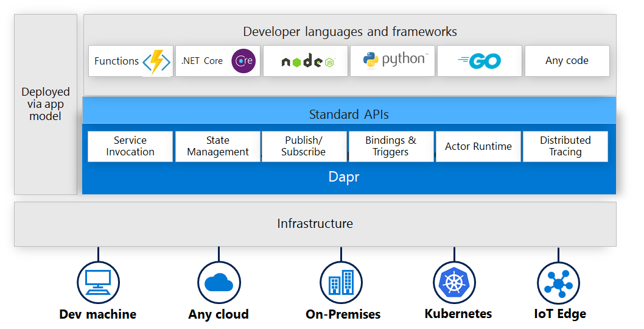Click the Dev machine computer icon
Image resolution: width=644 pixels, height=329 pixels.
[98, 282]
